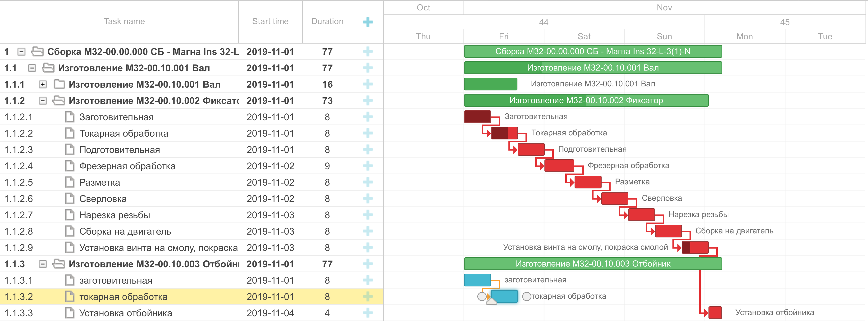Click file icon of Сверловка task
The height and width of the screenshot is (321, 868).
(70, 199)
